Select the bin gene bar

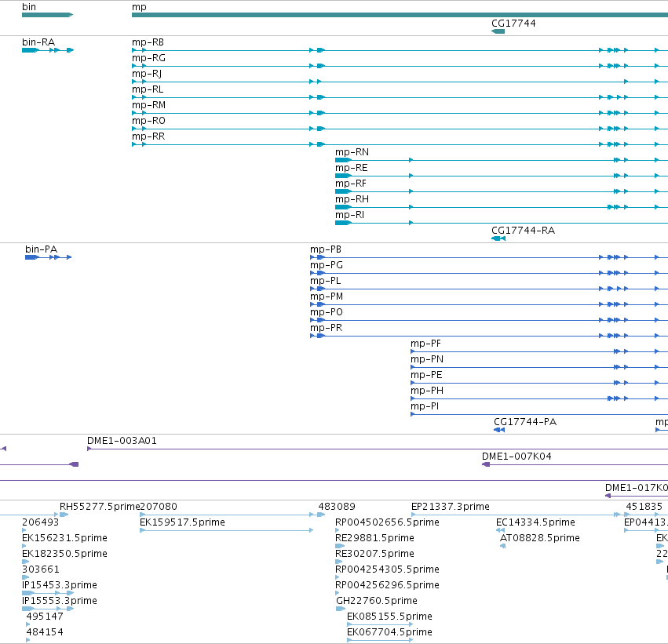[x=47, y=15]
